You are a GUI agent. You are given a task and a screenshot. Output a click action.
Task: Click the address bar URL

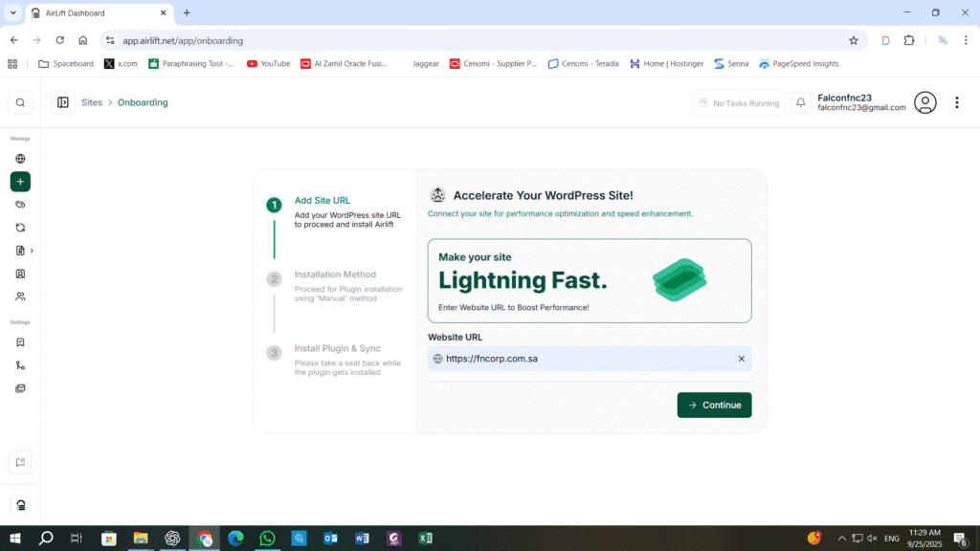coord(183,40)
